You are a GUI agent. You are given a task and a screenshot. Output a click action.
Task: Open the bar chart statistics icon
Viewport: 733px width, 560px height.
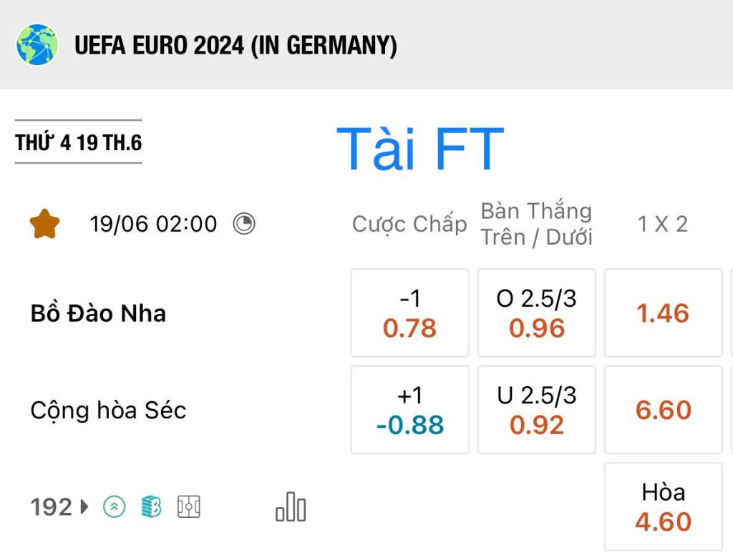(x=291, y=507)
